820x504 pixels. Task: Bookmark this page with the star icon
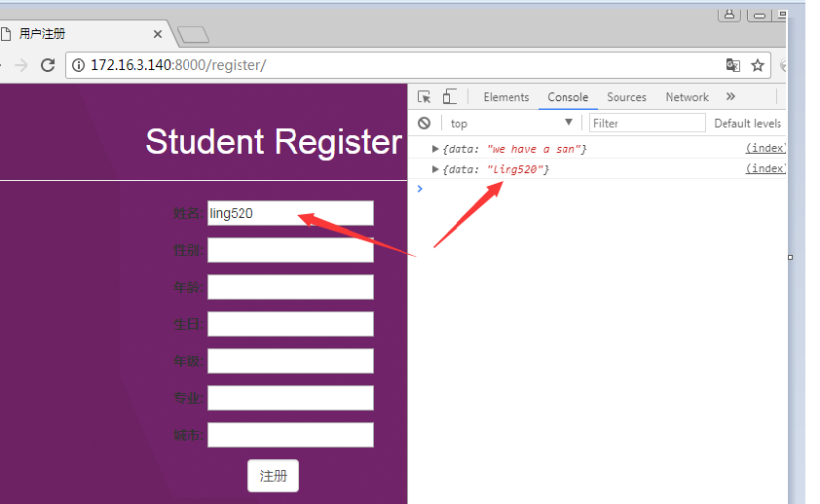[758, 65]
